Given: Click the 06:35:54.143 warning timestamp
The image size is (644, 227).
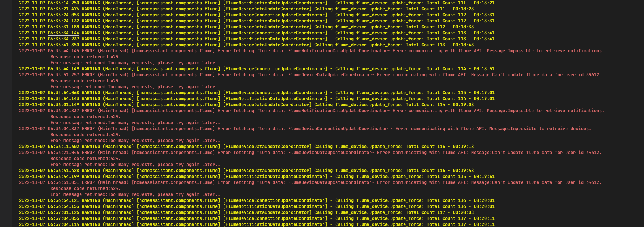Looking at the screenshot, I should point(63,99).
